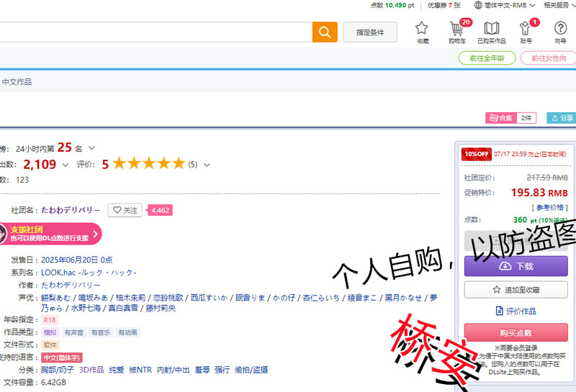Screen dimensions: 576x392
Task: Click the 有声音 tag
Action: [74, 332]
